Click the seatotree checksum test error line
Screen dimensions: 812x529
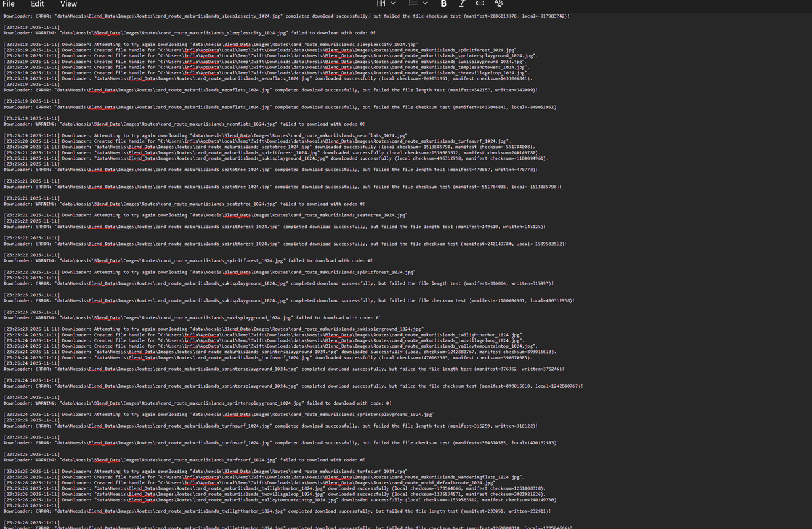click(x=281, y=187)
